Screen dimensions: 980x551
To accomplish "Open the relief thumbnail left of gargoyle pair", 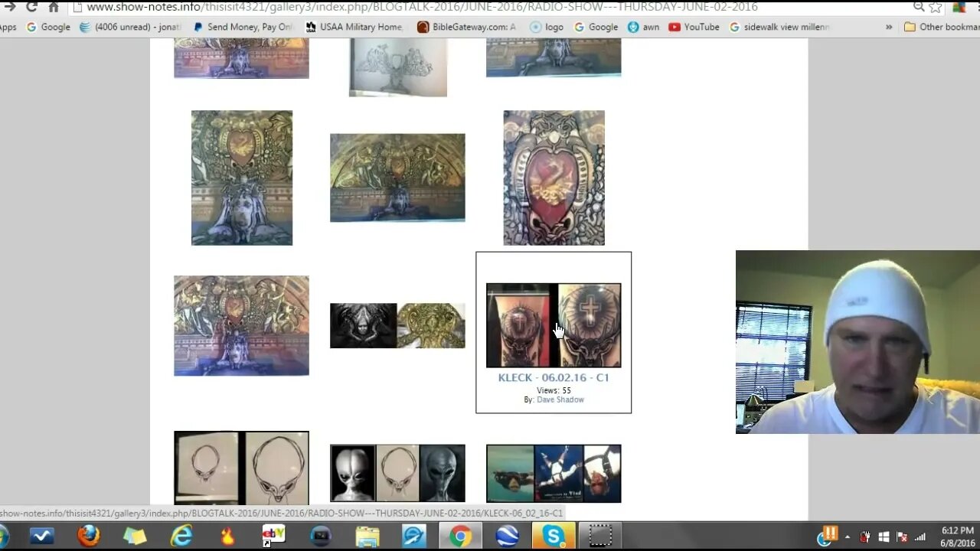I will point(241,325).
